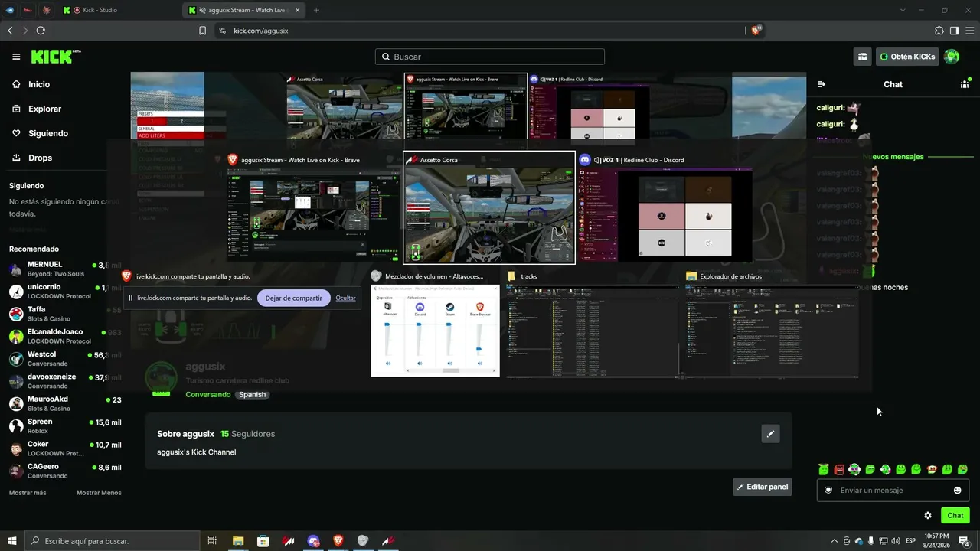The width and height of the screenshot is (980, 551).
Task: Insert the green headphones emote
Action: pos(854,469)
